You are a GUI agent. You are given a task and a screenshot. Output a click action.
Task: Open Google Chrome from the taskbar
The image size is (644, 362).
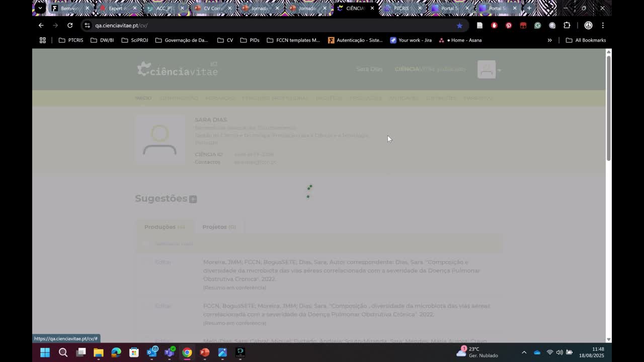(187, 352)
